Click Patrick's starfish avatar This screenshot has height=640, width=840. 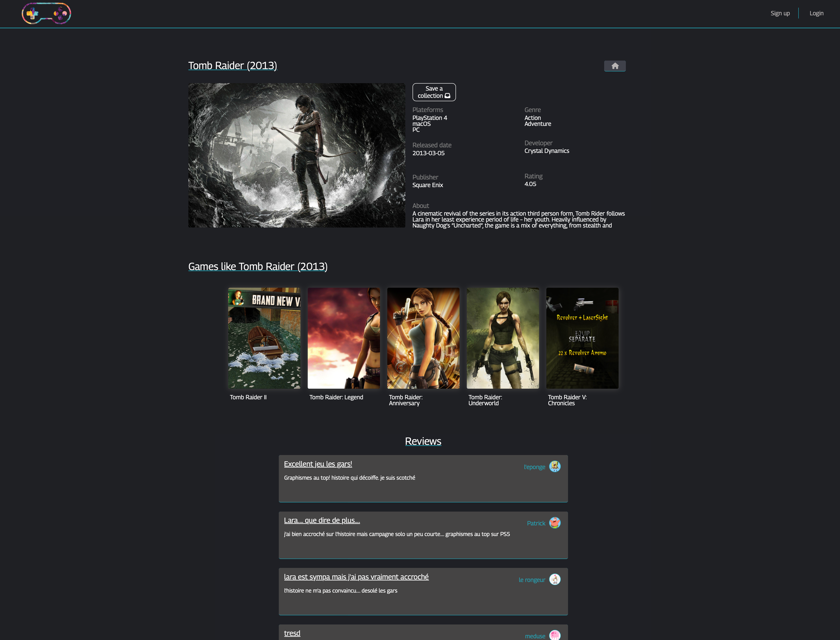[555, 523]
